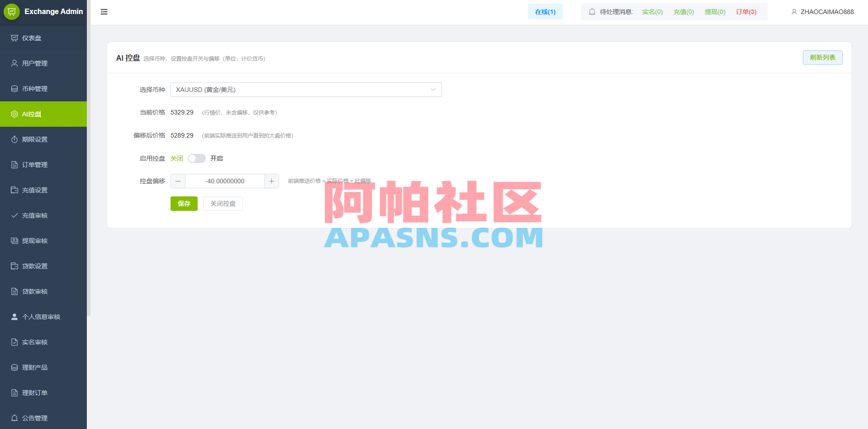Increase 控盘偏移 with plus button
The width and height of the screenshot is (868, 429).
click(x=271, y=181)
